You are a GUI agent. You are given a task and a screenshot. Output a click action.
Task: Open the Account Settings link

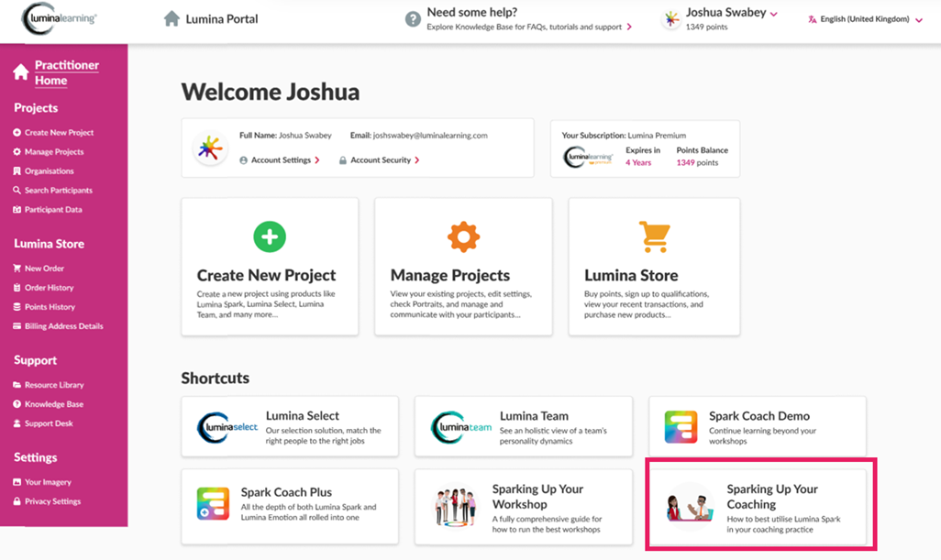point(281,160)
